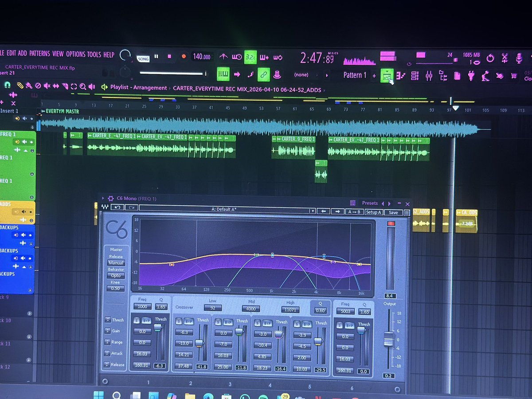The image size is (532, 399).
Task: Load previous preset with left arrow button
Action: coord(324,211)
